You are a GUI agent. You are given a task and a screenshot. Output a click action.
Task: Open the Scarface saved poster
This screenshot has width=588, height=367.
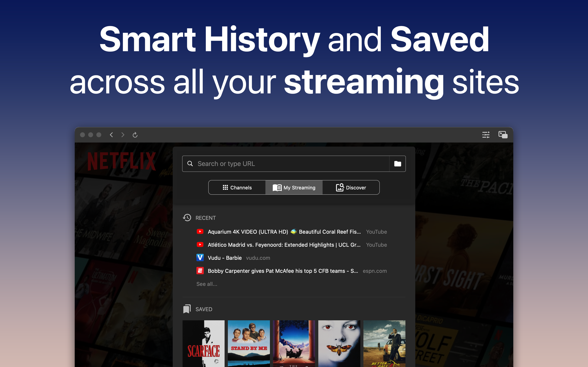pos(203,344)
